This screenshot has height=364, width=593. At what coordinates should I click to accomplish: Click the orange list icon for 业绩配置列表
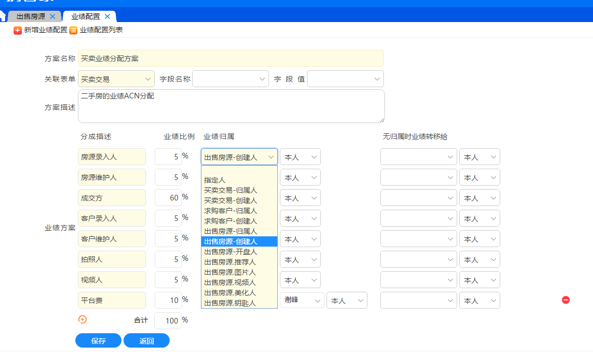pos(73,30)
